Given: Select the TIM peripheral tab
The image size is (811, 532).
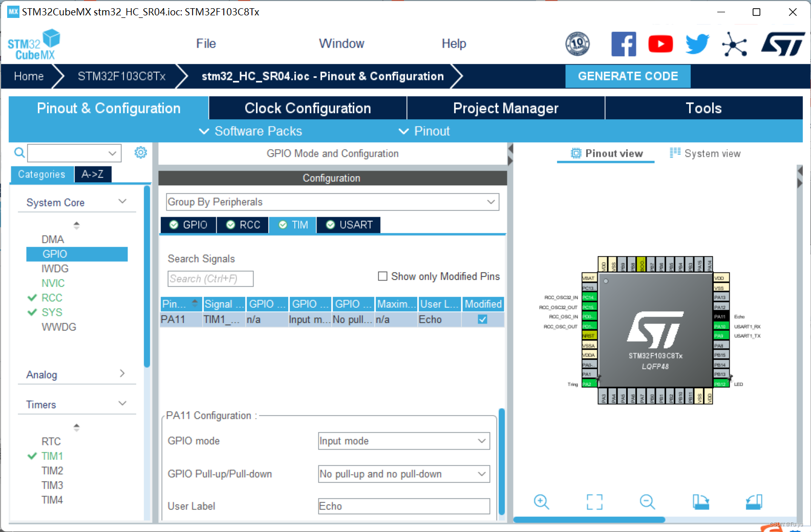Looking at the screenshot, I should tap(293, 225).
